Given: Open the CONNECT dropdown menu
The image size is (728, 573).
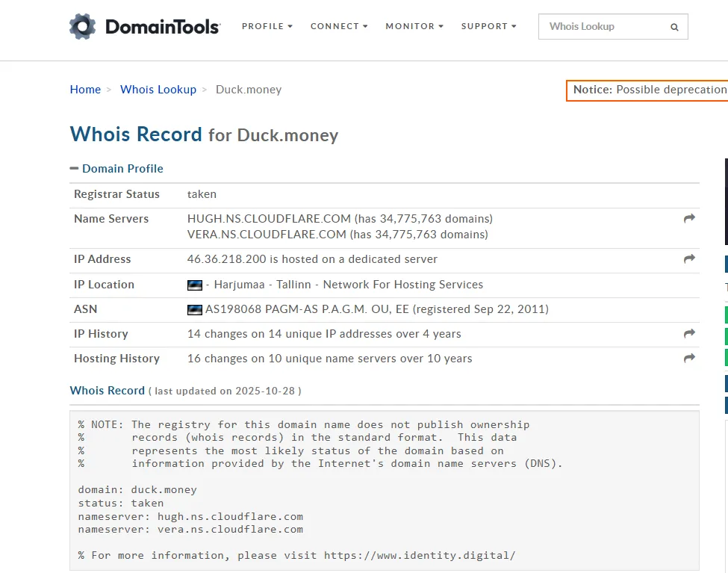Looking at the screenshot, I should point(339,26).
